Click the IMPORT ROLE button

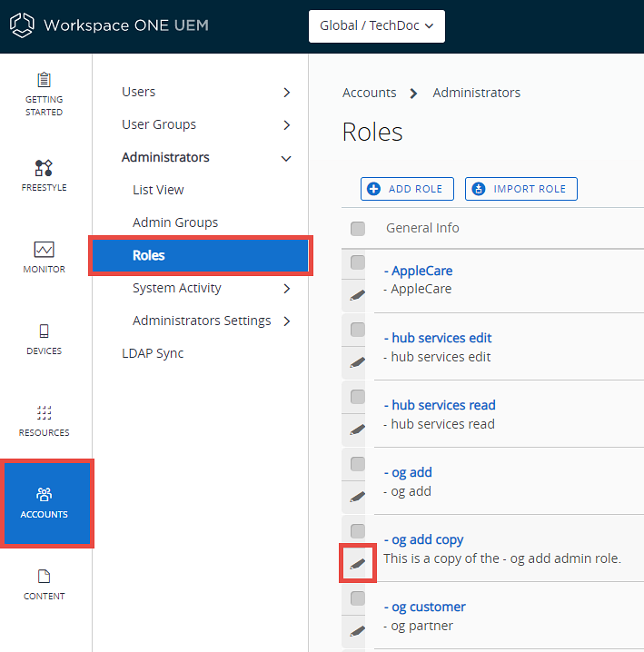(x=520, y=189)
